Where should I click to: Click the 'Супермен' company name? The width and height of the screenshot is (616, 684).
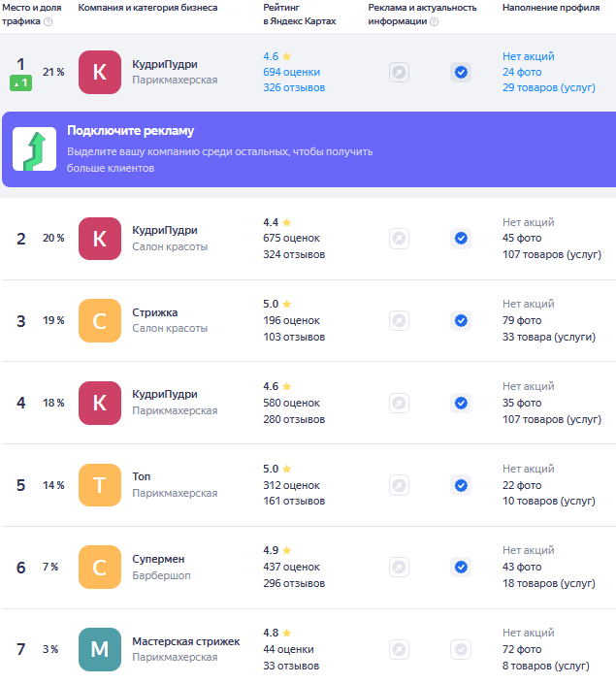(x=158, y=559)
